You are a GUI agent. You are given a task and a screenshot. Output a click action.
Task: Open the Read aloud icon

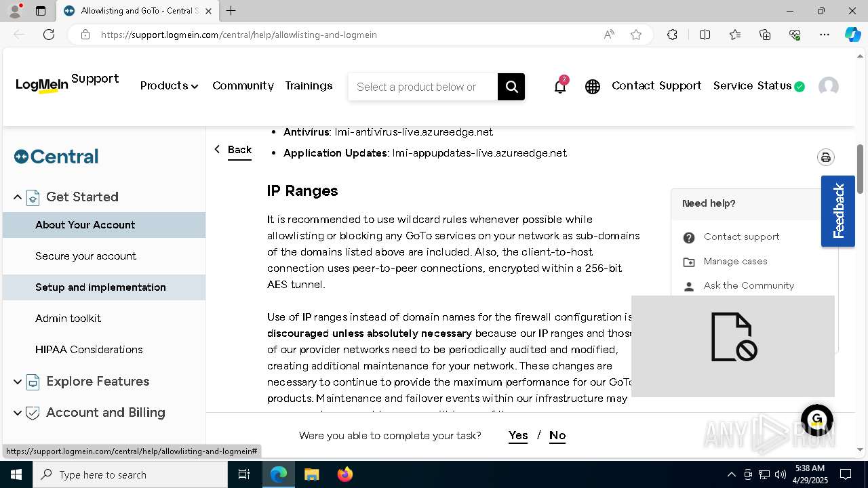(x=609, y=35)
